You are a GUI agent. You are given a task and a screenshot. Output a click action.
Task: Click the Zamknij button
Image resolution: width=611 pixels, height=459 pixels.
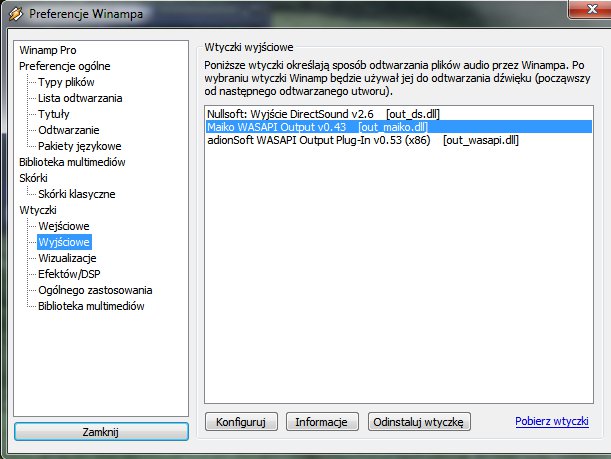click(x=101, y=432)
